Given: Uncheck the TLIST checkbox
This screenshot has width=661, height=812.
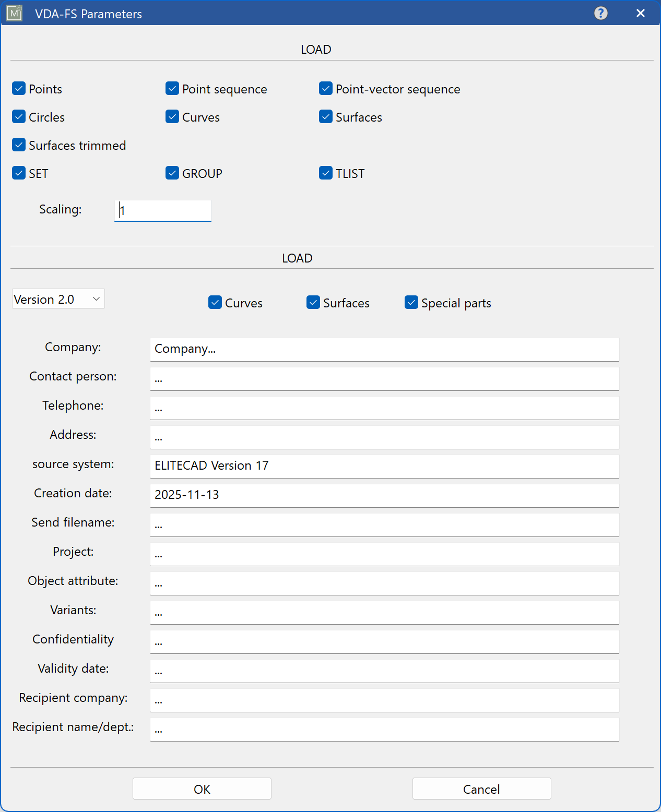Looking at the screenshot, I should pyautogui.click(x=325, y=173).
